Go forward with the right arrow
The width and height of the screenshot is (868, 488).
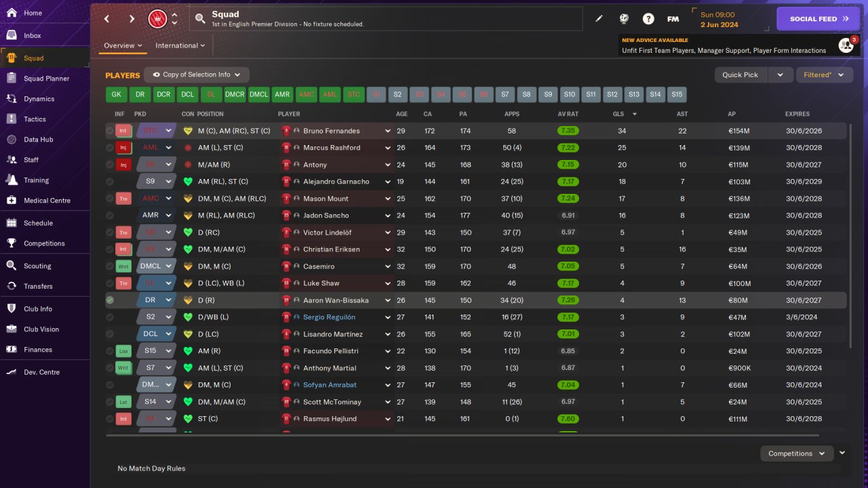132,19
